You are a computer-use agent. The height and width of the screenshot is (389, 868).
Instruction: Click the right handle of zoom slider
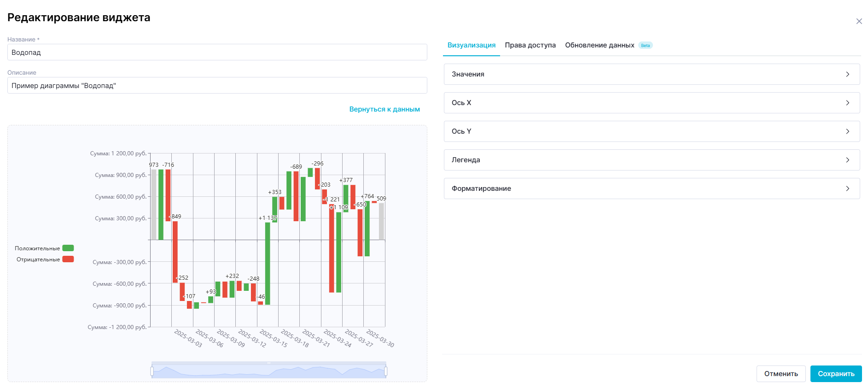386,371
